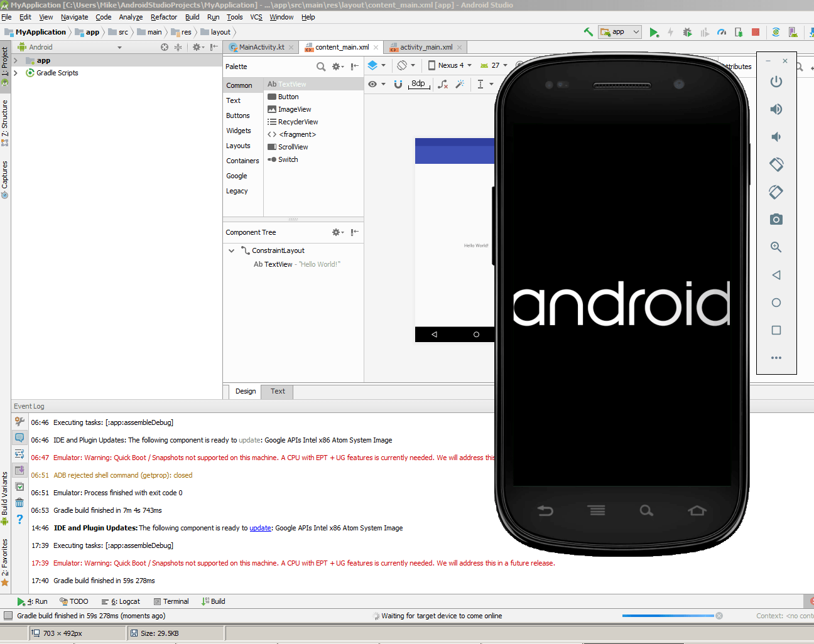
Task: Open emulator extended controls (three dots)
Action: (776, 358)
